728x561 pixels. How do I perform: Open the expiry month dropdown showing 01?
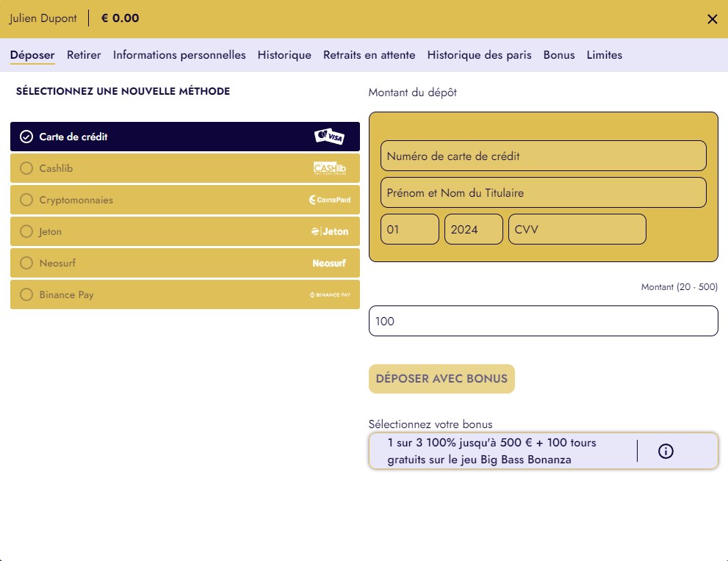(409, 229)
